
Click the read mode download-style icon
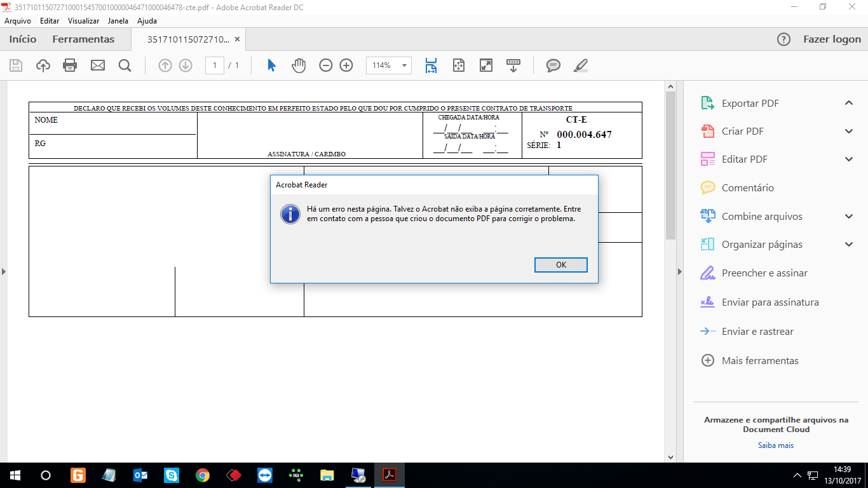pos(513,65)
